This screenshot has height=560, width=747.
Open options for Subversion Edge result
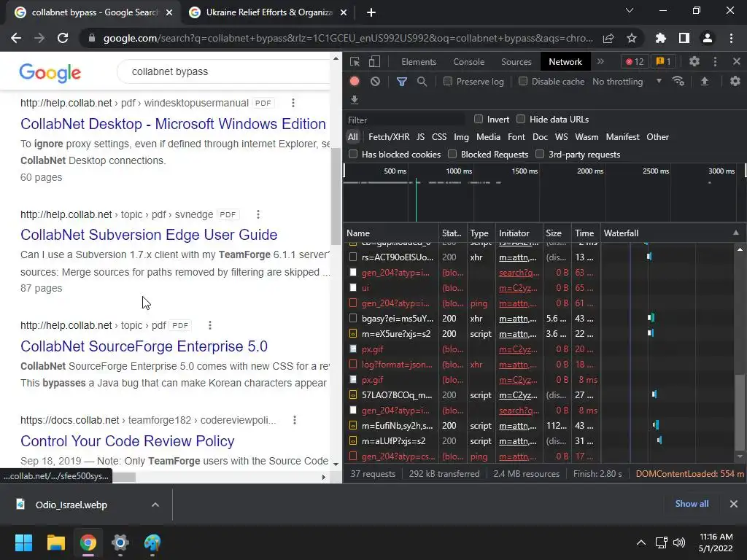(258, 214)
